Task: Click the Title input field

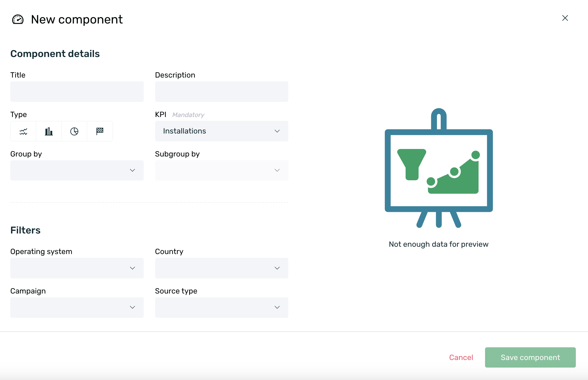Action: (x=77, y=91)
